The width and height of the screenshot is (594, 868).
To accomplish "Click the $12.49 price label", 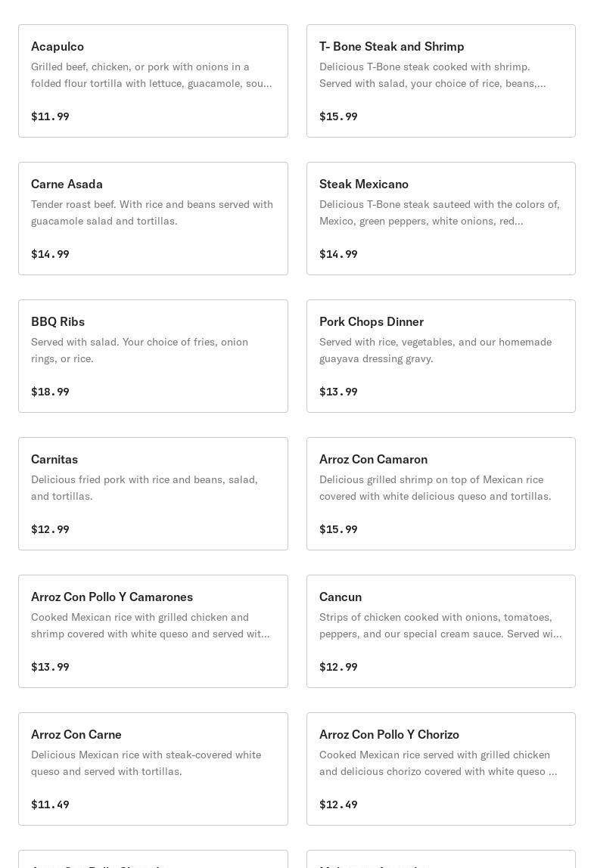I will point(338,804).
